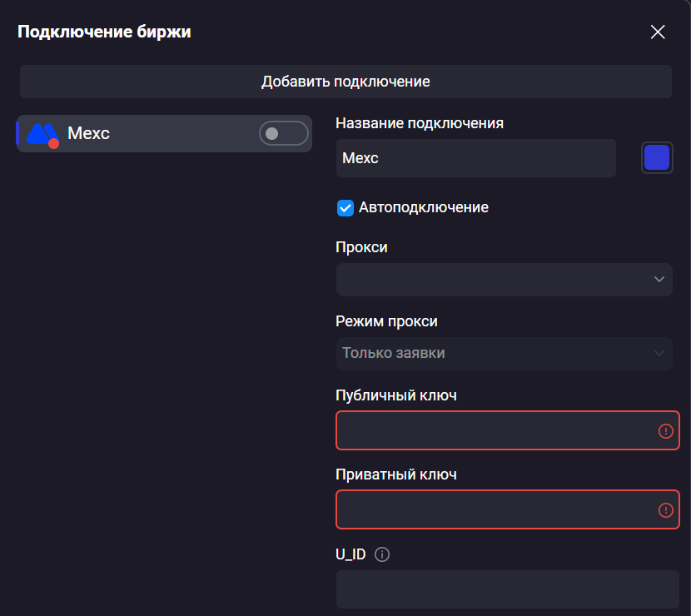Click the info icon beside U_ID
This screenshot has height=616, width=691.
pos(382,554)
